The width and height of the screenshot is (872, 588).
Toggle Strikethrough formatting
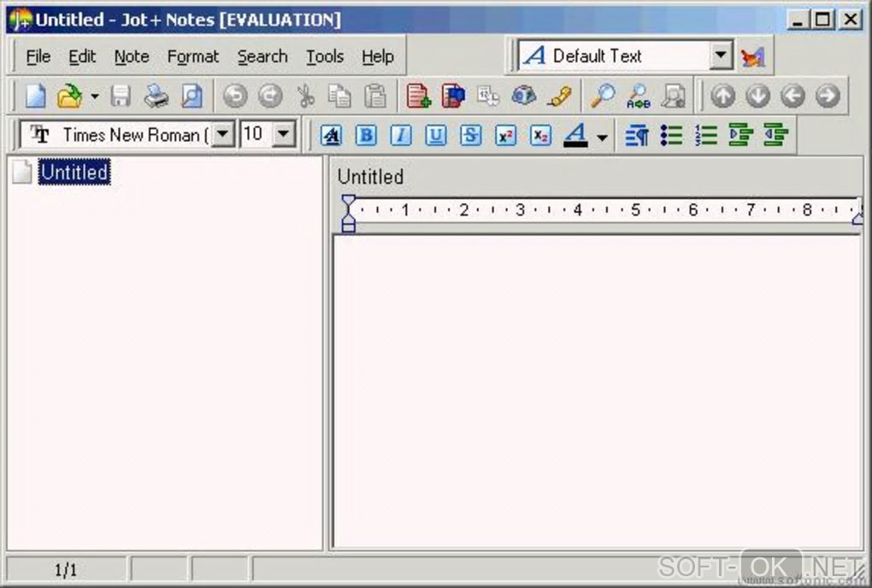coord(471,135)
